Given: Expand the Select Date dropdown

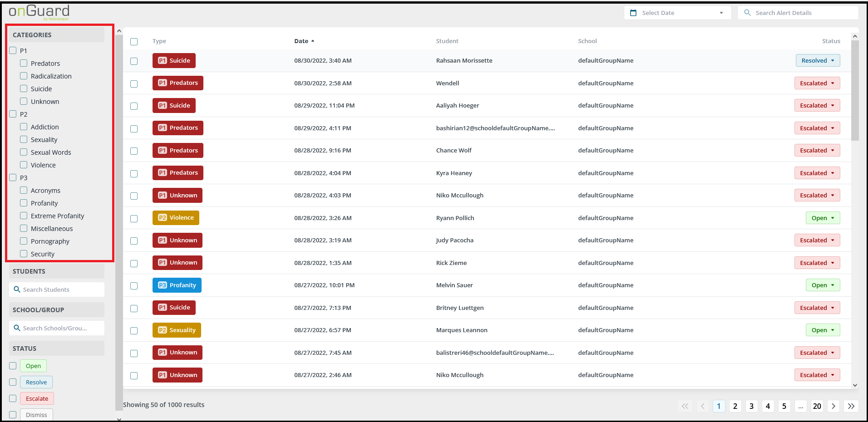Looking at the screenshot, I should point(721,13).
